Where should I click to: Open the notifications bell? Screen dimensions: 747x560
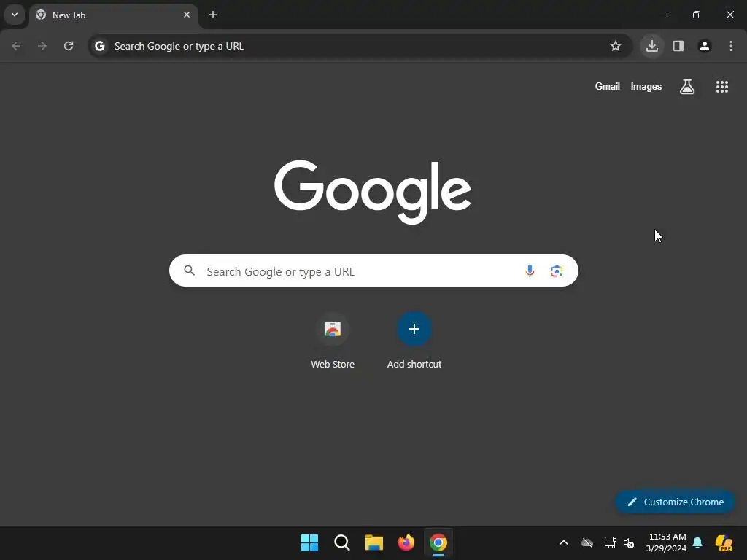coord(697,542)
